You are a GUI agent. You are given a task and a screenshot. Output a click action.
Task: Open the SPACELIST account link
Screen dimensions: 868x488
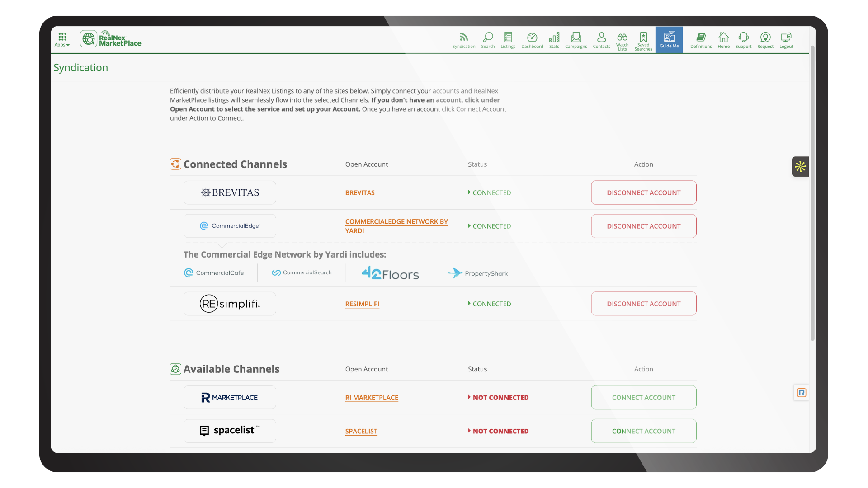[x=361, y=431]
